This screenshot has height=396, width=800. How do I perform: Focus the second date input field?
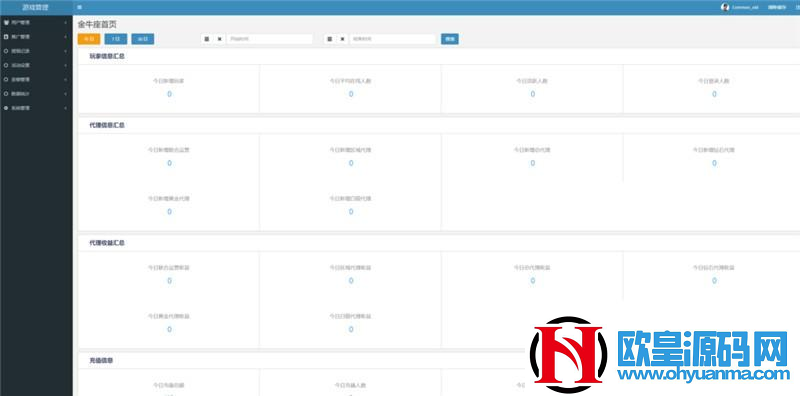[x=392, y=39]
